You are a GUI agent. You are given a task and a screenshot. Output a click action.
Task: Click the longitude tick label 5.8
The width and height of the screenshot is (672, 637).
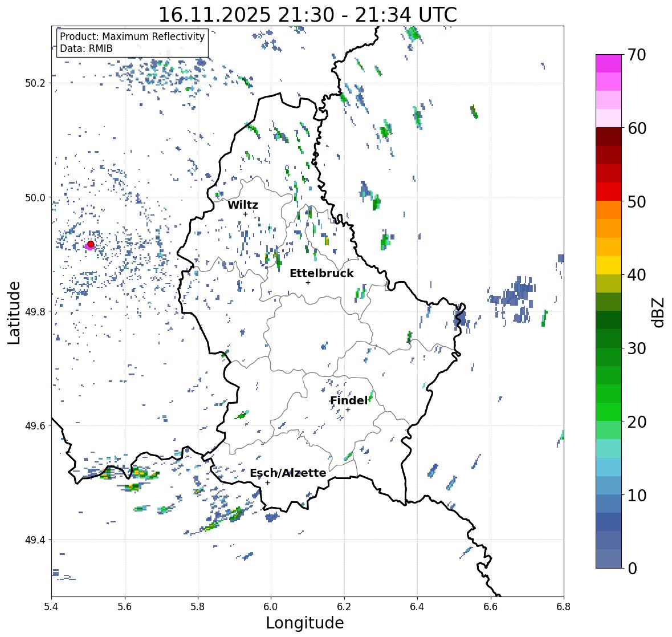coord(198,607)
